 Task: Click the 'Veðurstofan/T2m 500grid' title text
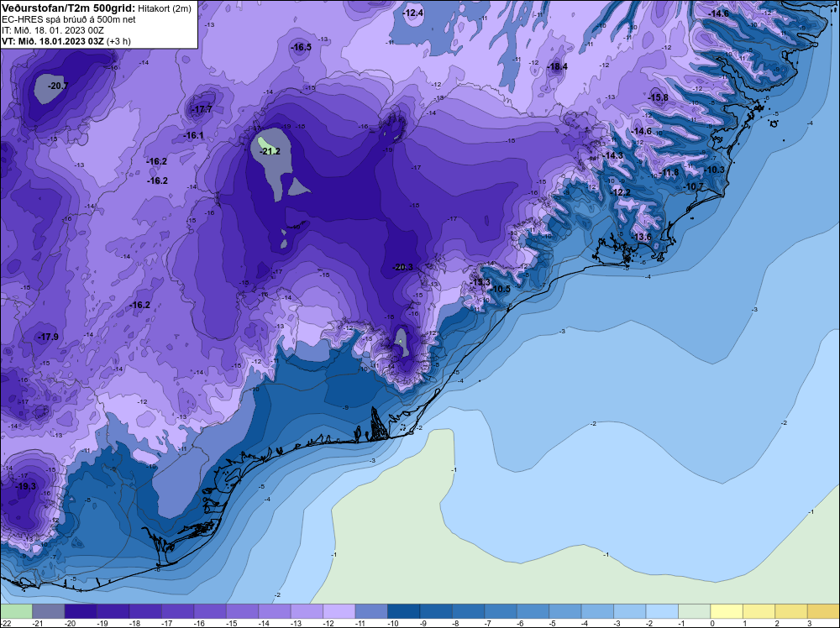[x=69, y=8]
